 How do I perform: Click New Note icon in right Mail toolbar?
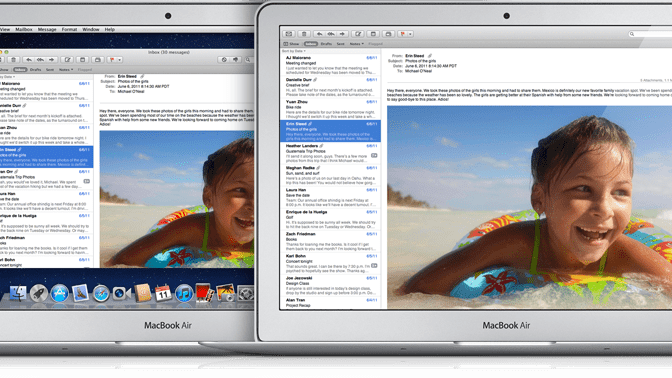[x=373, y=34]
